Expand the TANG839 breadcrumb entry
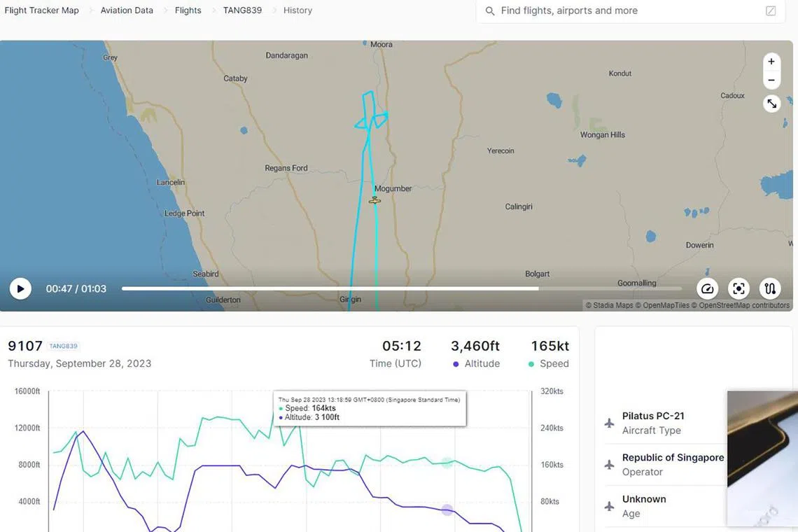798x532 pixels. [x=241, y=10]
